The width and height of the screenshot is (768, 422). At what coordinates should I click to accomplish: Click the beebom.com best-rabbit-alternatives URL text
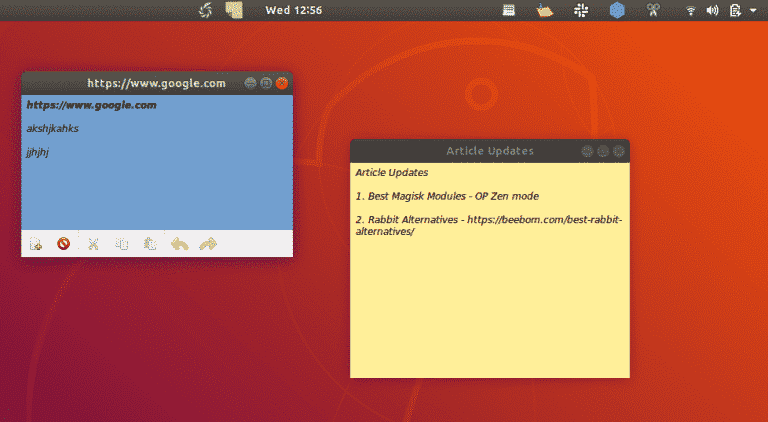[x=489, y=225]
